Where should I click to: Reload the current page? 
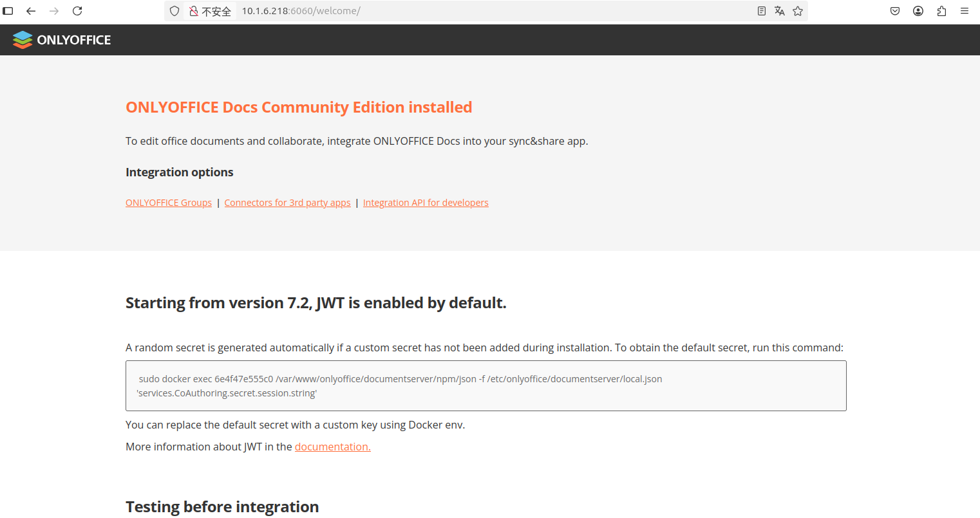(77, 11)
